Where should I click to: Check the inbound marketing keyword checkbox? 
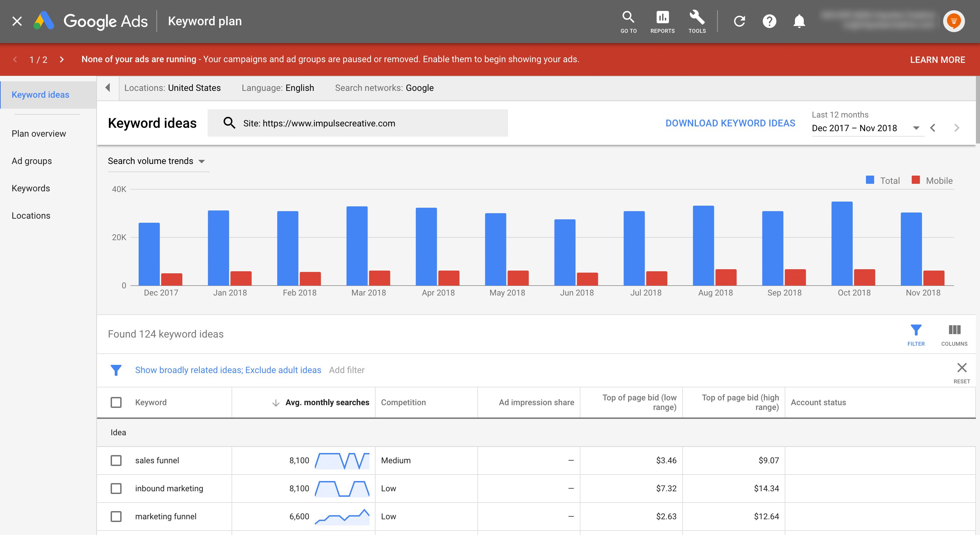coord(116,488)
